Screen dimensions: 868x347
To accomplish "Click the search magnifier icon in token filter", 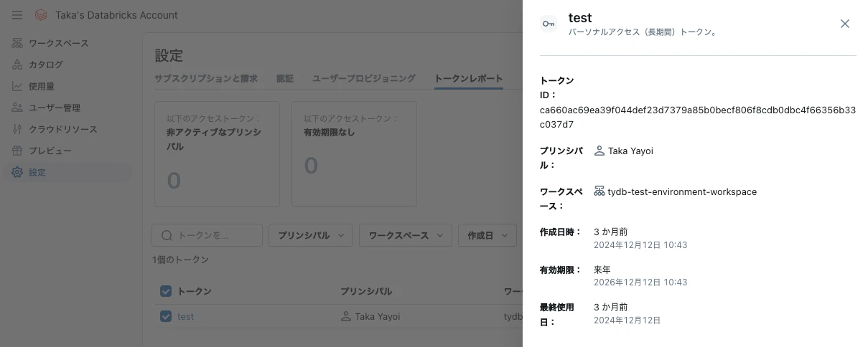I will coord(167,235).
